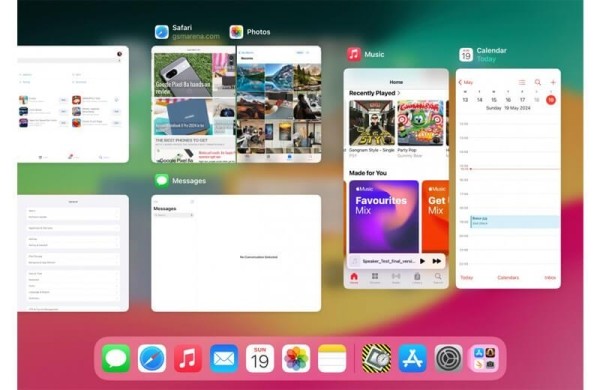Tap the Today button in Calendar

pyautogui.click(x=466, y=277)
